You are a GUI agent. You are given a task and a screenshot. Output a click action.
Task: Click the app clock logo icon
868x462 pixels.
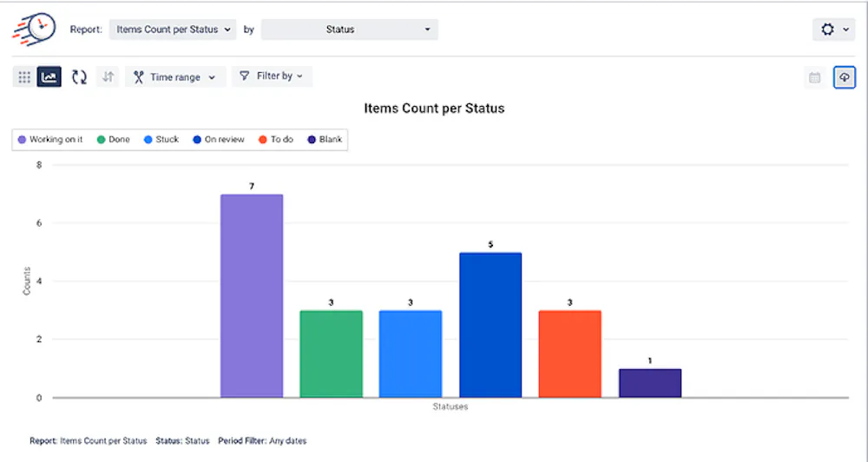32,30
